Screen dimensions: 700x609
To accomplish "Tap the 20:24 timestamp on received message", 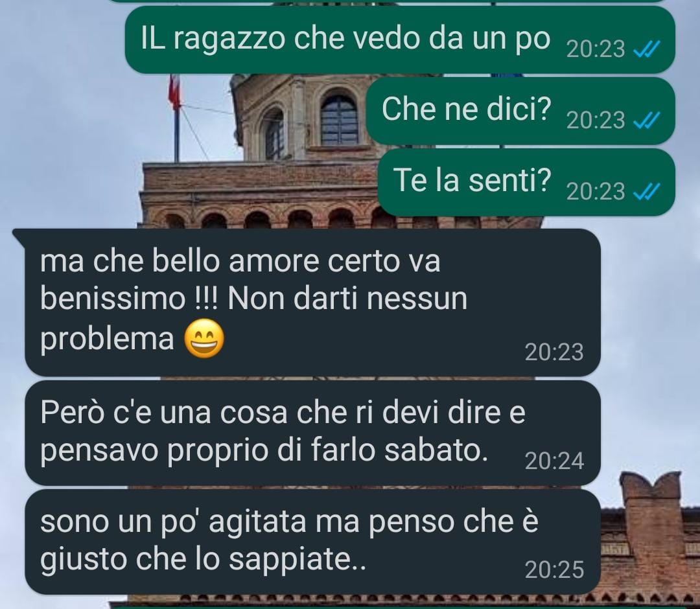I will [x=554, y=461].
